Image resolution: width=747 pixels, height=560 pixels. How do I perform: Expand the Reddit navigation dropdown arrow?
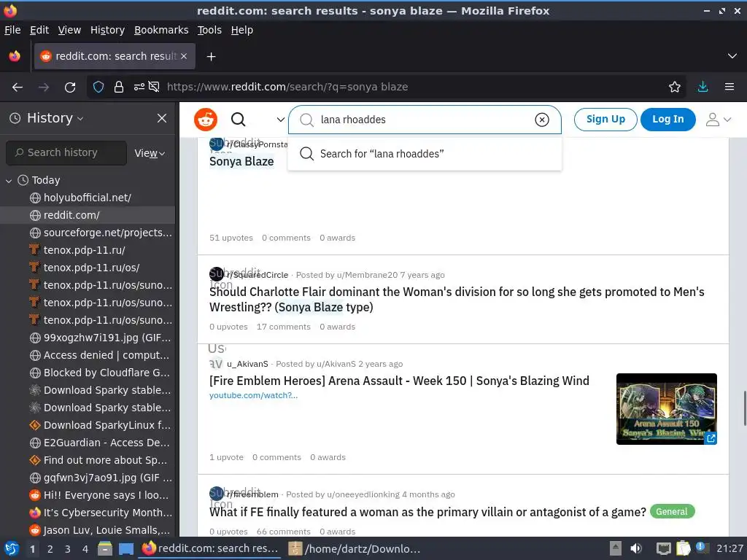click(281, 120)
